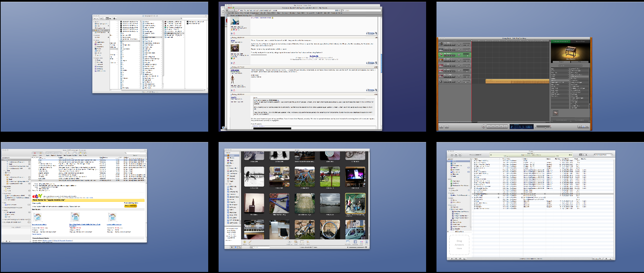Select Photos in the iPhoto sidebar
Viewport: 644px width, 273px height.
(232, 158)
